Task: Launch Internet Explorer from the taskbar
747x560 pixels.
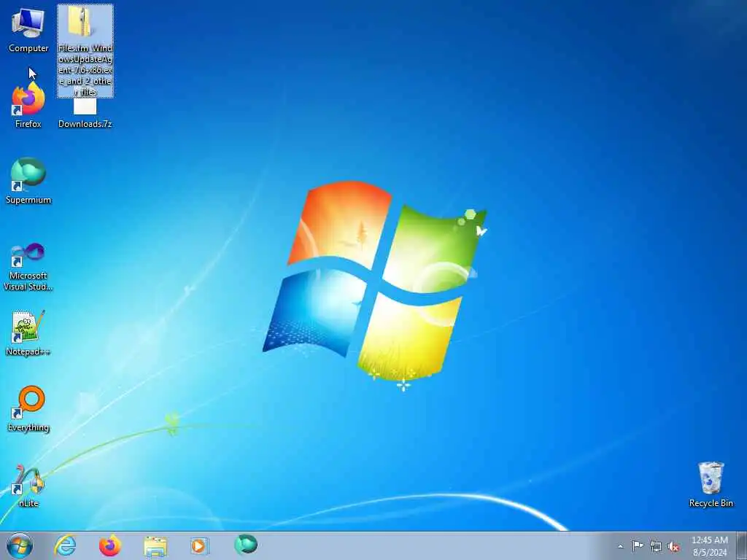Action: click(x=65, y=545)
